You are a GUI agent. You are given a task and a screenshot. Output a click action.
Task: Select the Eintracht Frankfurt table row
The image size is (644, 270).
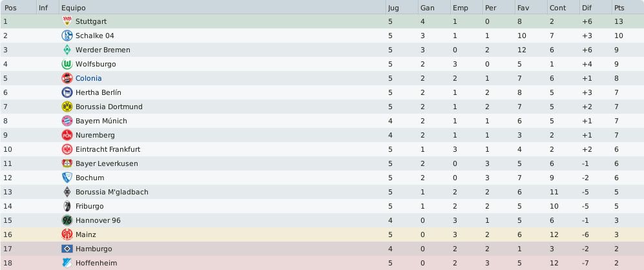pos(322,149)
